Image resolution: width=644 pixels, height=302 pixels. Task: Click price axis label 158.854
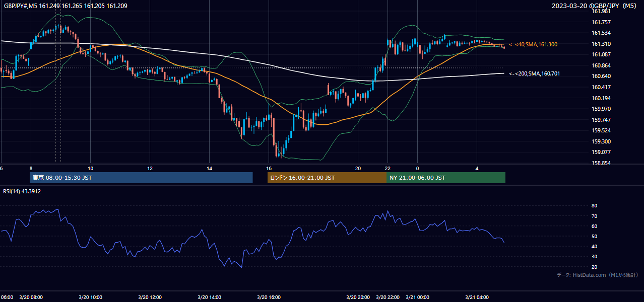pos(601,163)
